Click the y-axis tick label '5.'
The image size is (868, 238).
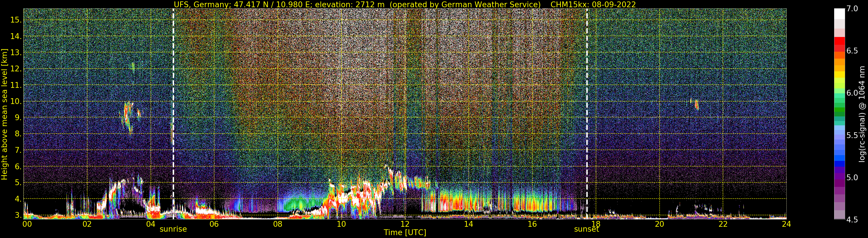pyautogui.click(x=18, y=183)
